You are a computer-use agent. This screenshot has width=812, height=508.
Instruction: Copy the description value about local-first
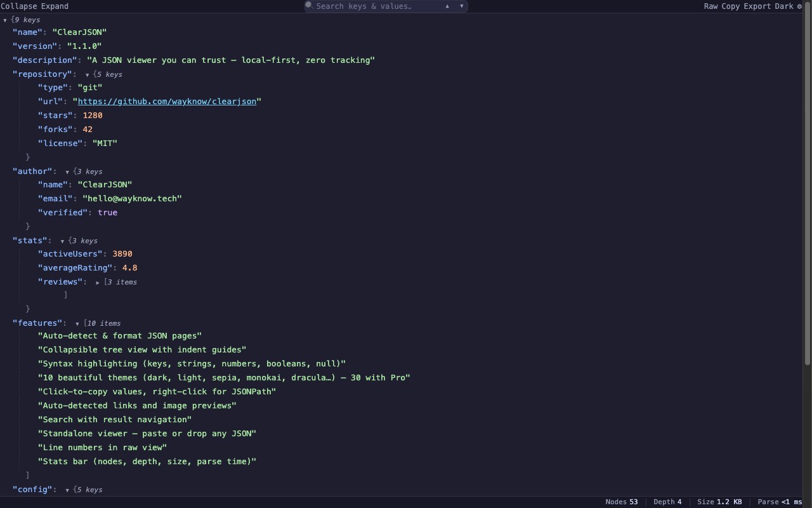231,60
